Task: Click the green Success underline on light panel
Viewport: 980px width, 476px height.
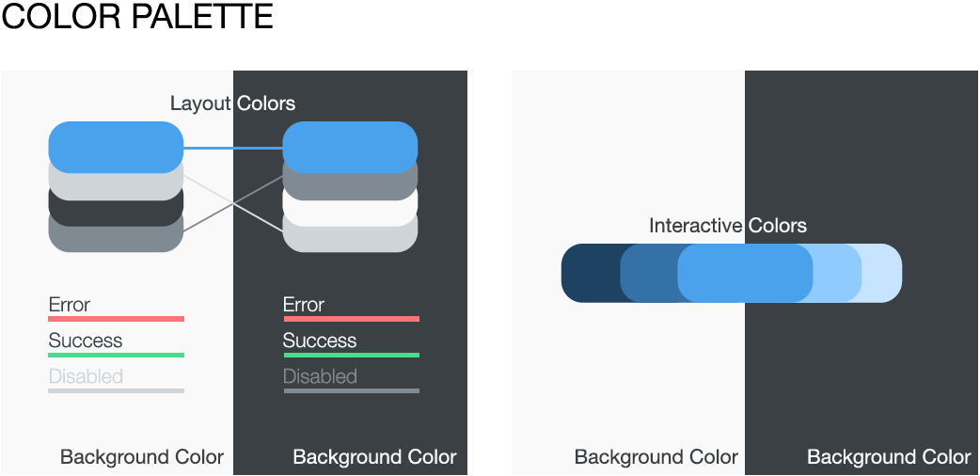Action: [117, 356]
